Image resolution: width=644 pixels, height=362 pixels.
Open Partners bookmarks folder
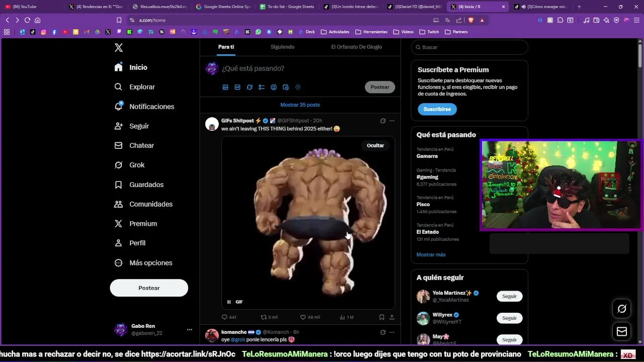[x=456, y=32]
